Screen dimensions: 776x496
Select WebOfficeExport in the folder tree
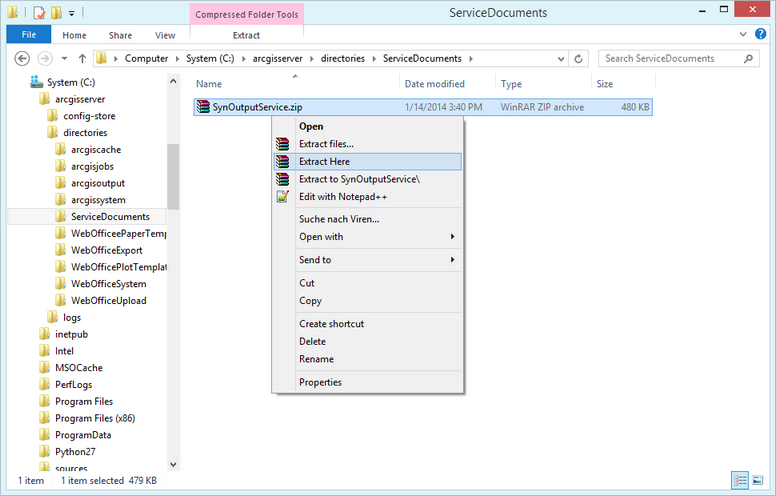[x=106, y=250]
